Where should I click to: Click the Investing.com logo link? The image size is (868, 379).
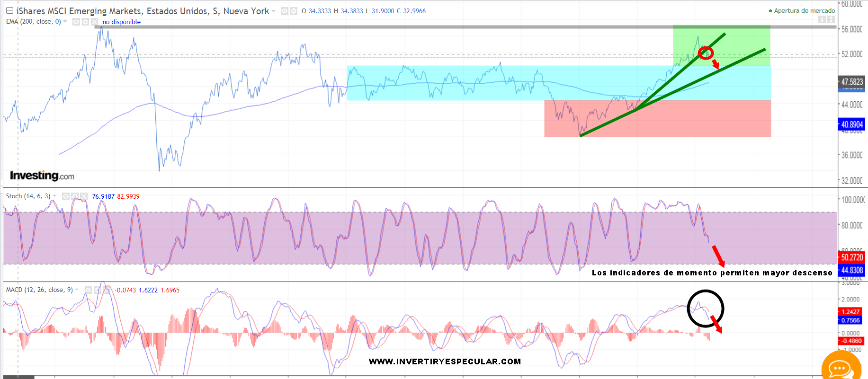(42, 176)
